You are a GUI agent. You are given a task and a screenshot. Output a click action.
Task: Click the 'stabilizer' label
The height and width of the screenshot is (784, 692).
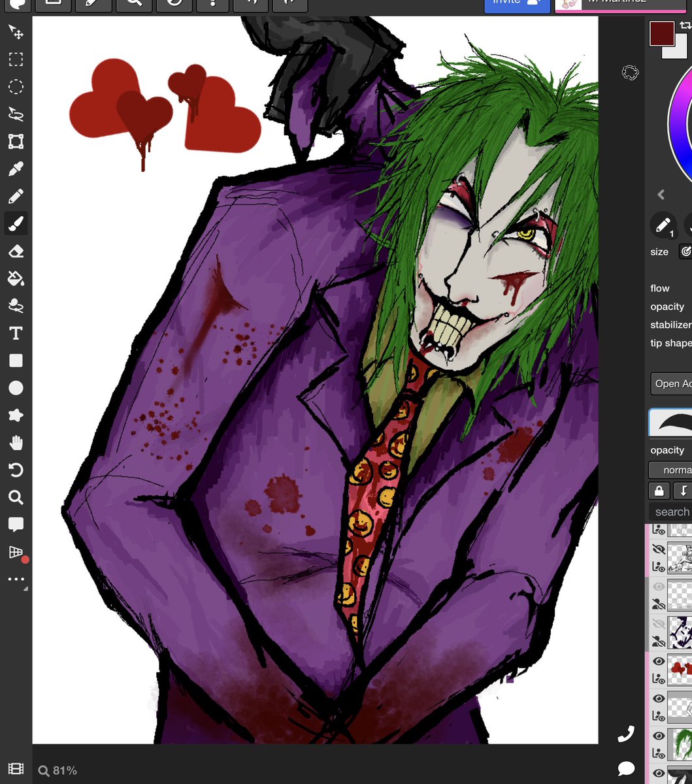tap(671, 325)
